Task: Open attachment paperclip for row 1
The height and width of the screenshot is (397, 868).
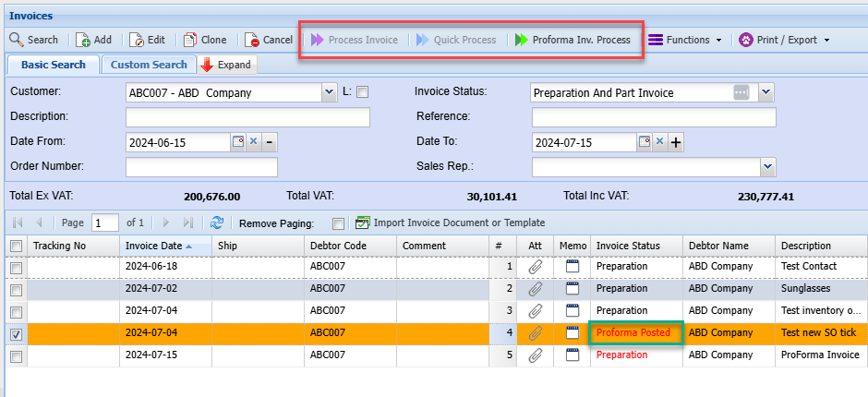Action: pos(535,266)
